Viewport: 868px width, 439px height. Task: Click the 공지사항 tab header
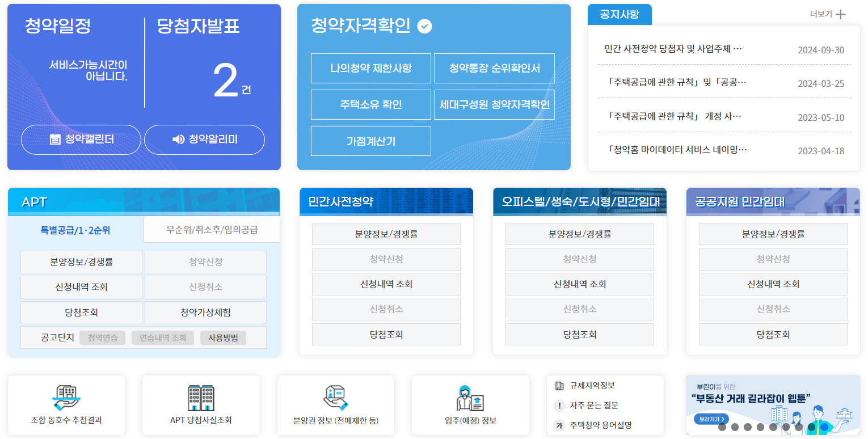point(620,14)
